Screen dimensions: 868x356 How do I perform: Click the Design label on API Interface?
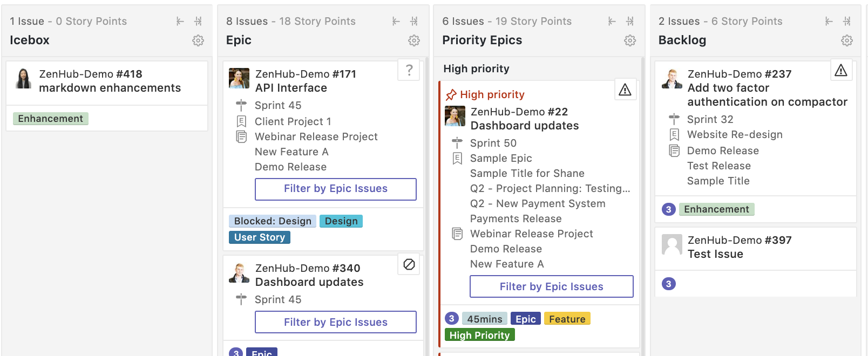341,221
